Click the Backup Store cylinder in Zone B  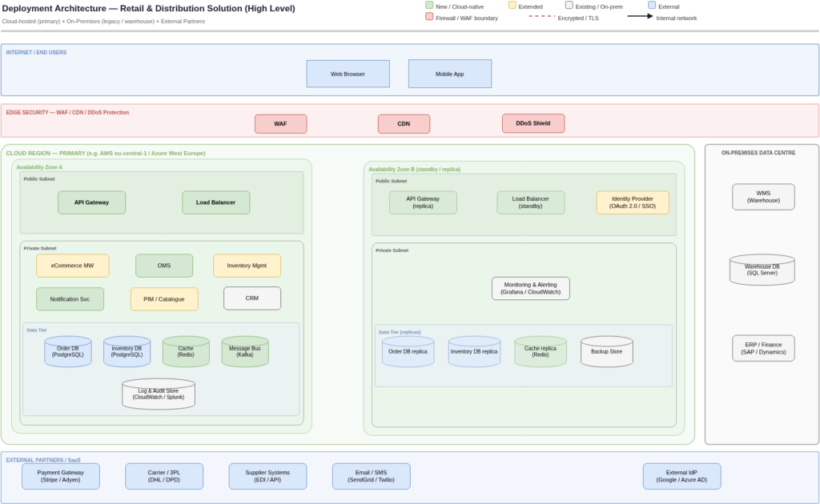tap(606, 350)
